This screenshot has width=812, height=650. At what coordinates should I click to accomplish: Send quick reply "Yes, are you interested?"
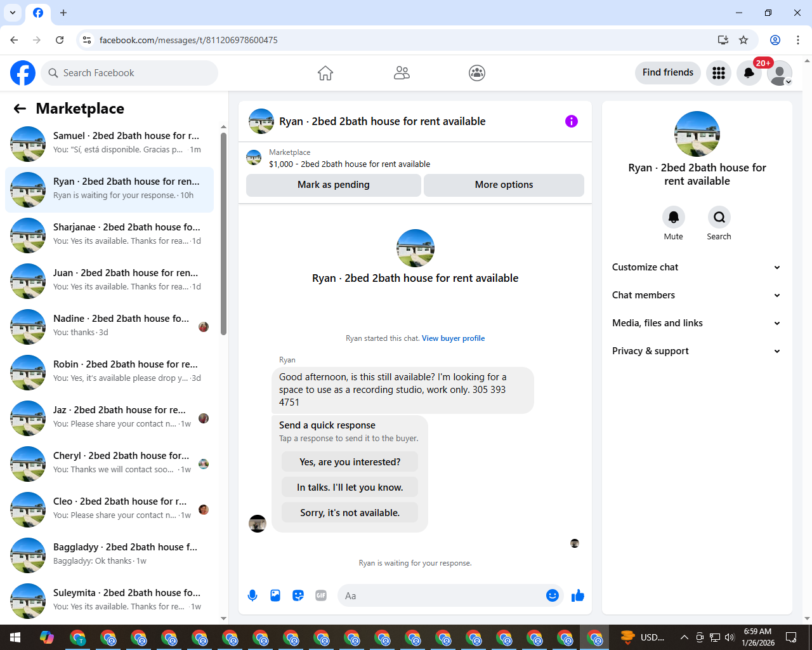(350, 461)
